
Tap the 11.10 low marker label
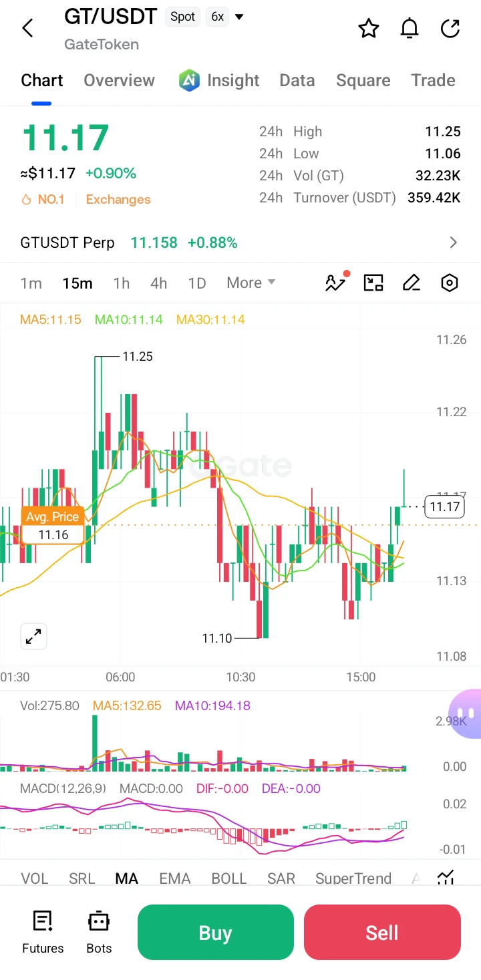click(x=217, y=639)
